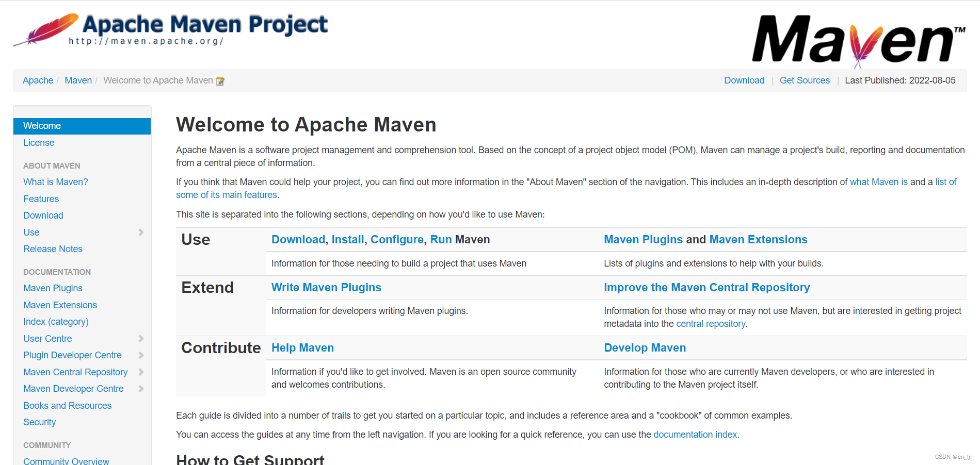
Task: Click the Configure heading link
Action: pos(397,240)
